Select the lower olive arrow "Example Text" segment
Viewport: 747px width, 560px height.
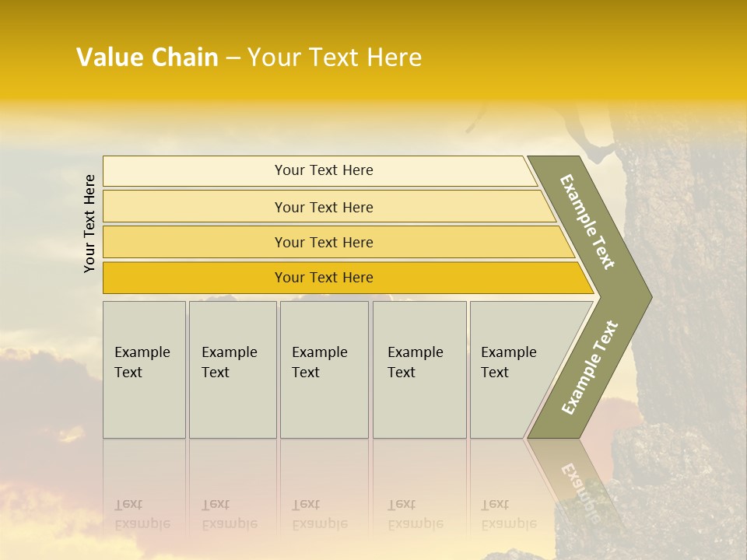click(x=590, y=367)
